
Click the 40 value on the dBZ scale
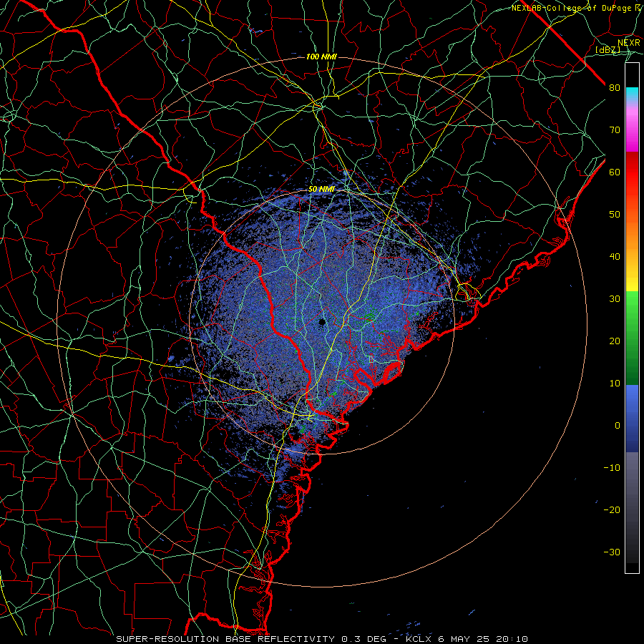[x=615, y=257]
